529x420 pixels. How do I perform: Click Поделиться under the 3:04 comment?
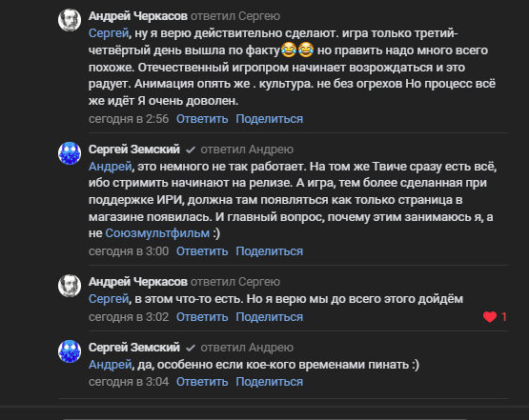click(269, 382)
